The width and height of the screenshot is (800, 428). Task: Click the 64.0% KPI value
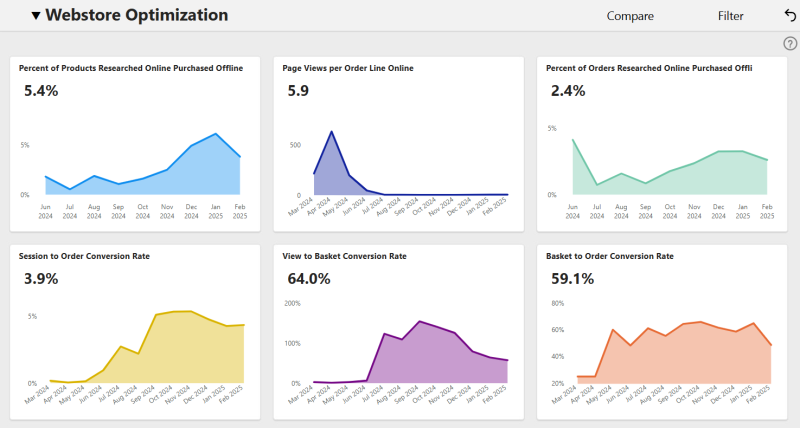[309, 279]
